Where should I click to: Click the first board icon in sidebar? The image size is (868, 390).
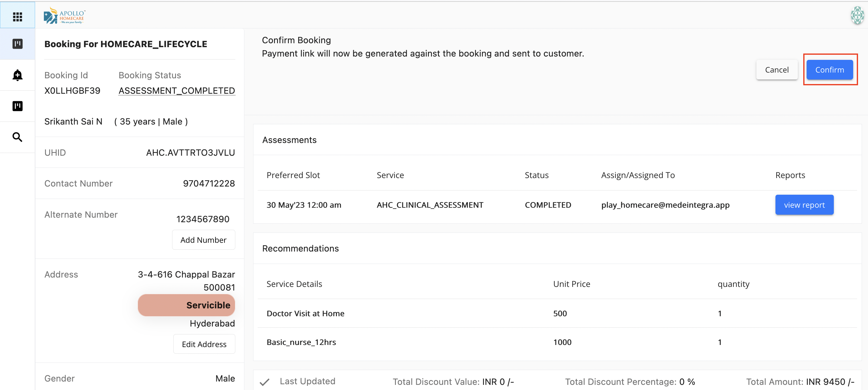17,44
